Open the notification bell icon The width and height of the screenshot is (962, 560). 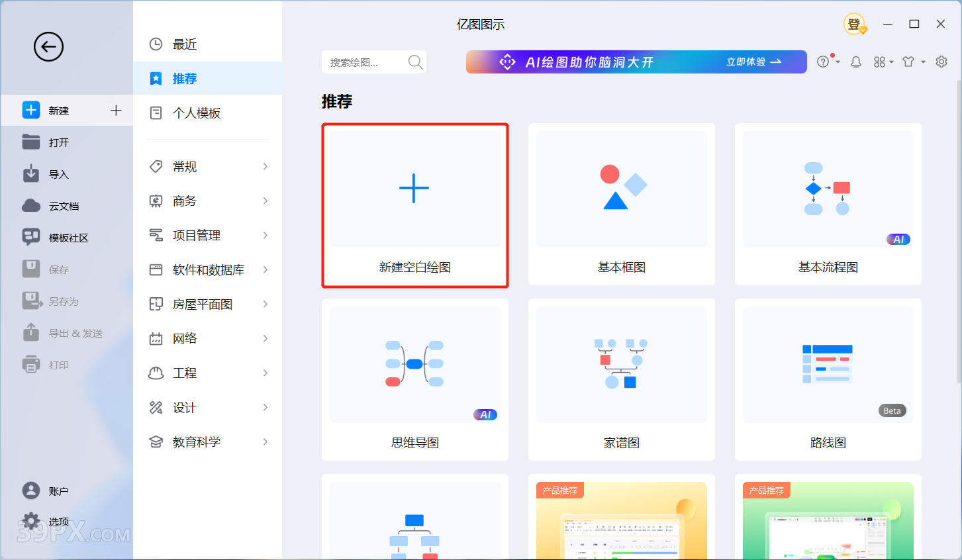click(856, 62)
